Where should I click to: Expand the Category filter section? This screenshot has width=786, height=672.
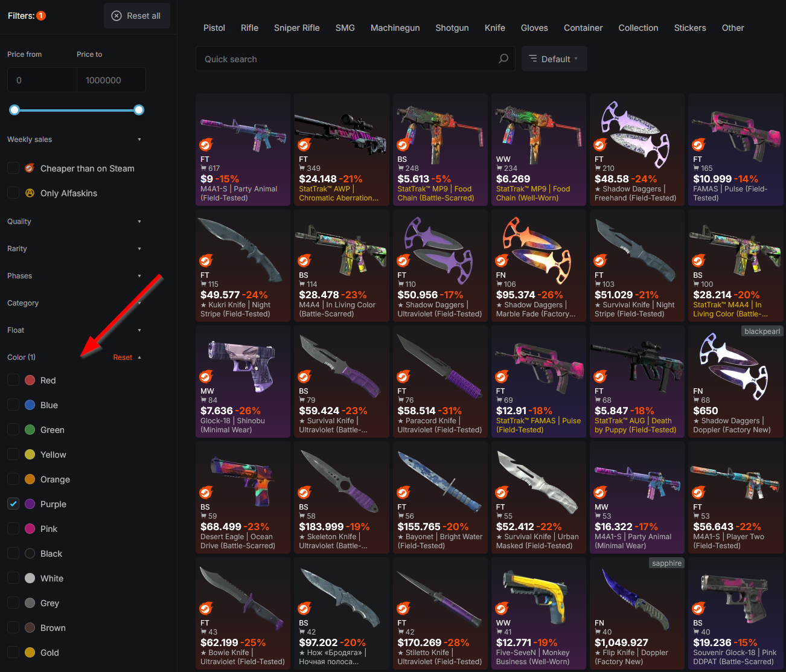point(74,303)
